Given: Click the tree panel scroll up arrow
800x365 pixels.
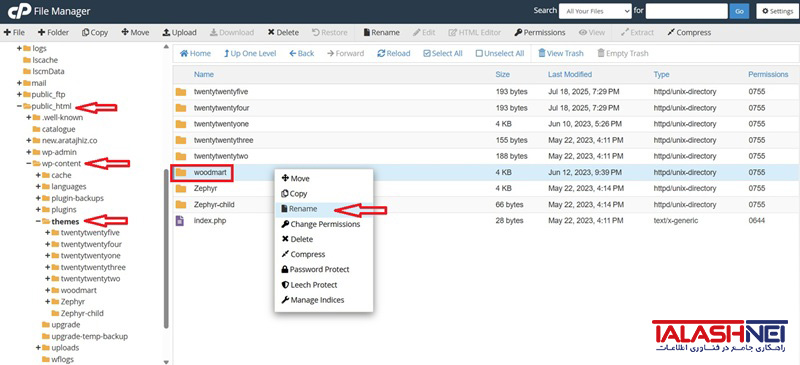Looking at the screenshot, I should pos(166,47).
